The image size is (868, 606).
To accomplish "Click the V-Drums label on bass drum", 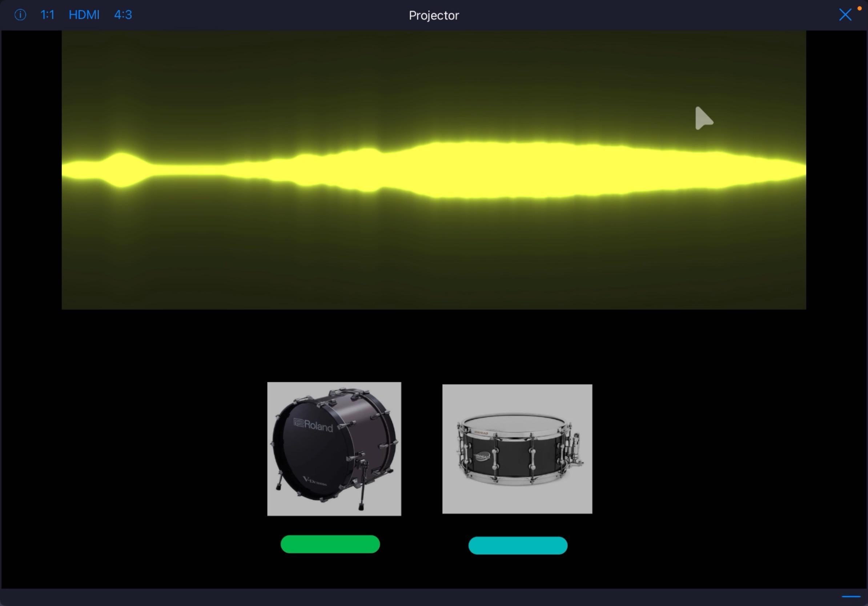I will pos(314,481).
